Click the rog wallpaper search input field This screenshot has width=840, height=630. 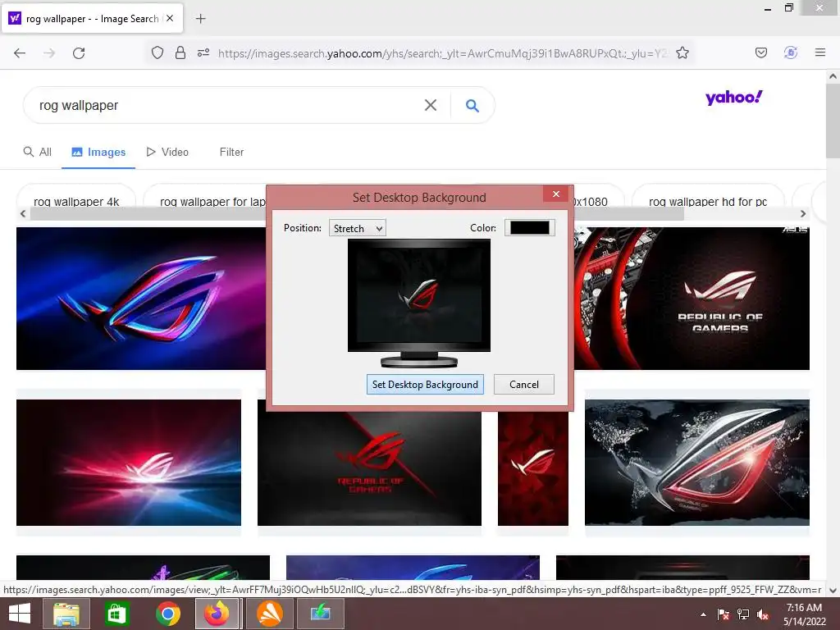(225, 106)
